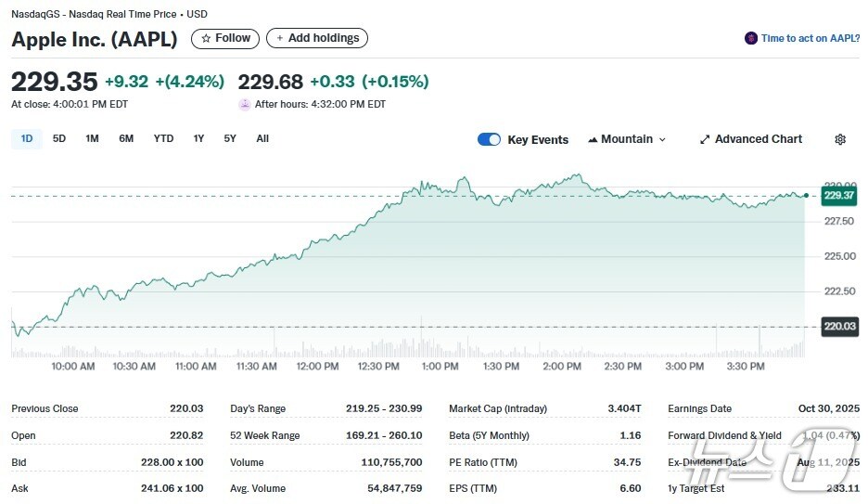Click the 220.03 previous close chart marker

point(838,327)
